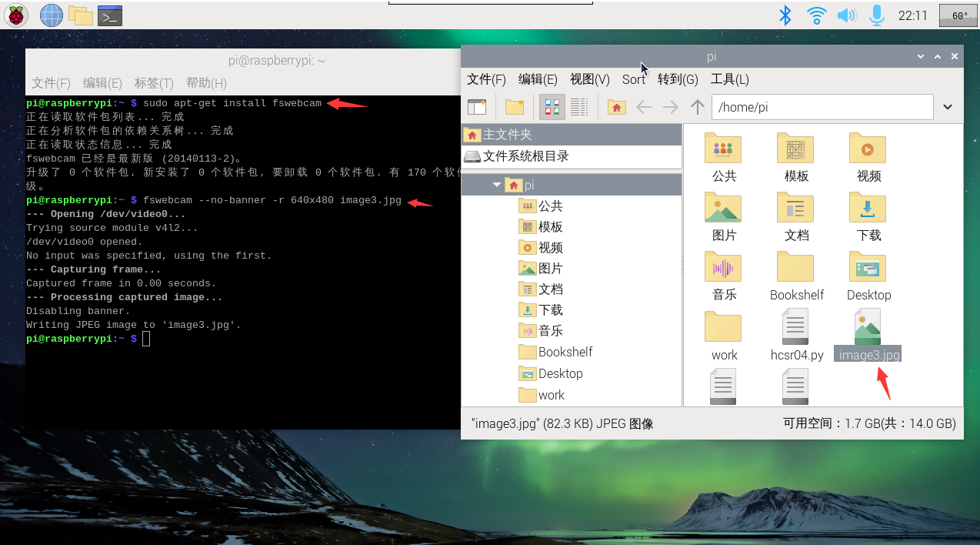The height and width of the screenshot is (545, 980).
Task: Open the Wi-Fi network menu
Action: pyautogui.click(x=816, y=15)
